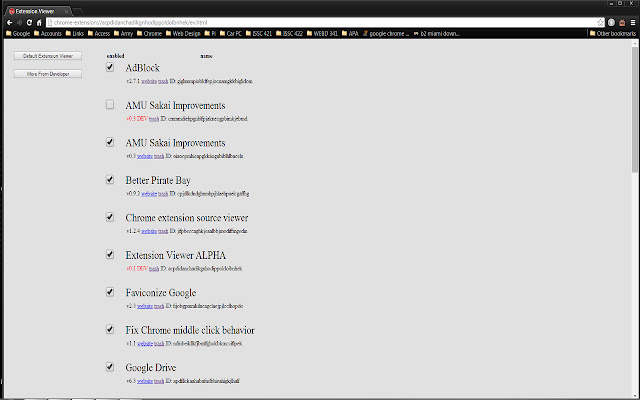Open the Pi bookmarks folder
The height and width of the screenshot is (400, 640).
click(x=210, y=33)
